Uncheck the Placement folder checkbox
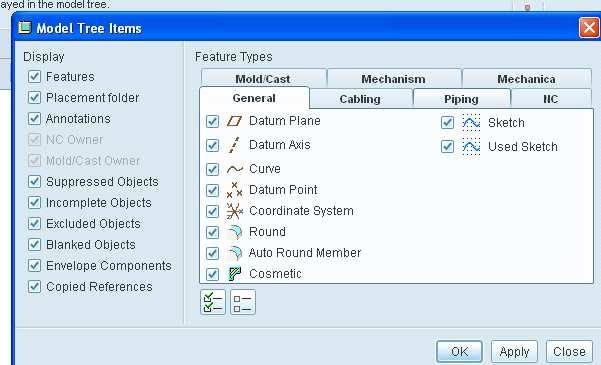Screen dimensions: 601x365 click(34, 97)
